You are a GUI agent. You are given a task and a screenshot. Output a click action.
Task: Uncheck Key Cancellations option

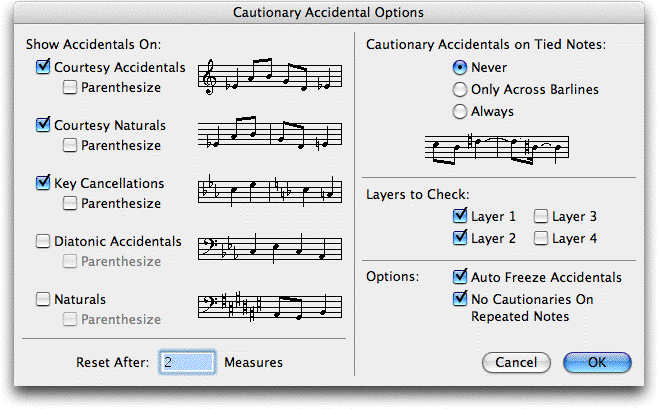(x=43, y=183)
